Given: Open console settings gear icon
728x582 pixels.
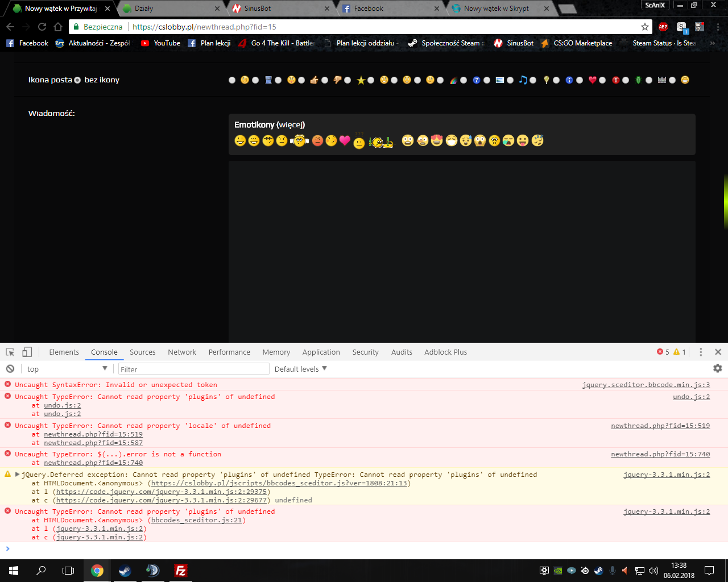Looking at the screenshot, I should tap(718, 368).
